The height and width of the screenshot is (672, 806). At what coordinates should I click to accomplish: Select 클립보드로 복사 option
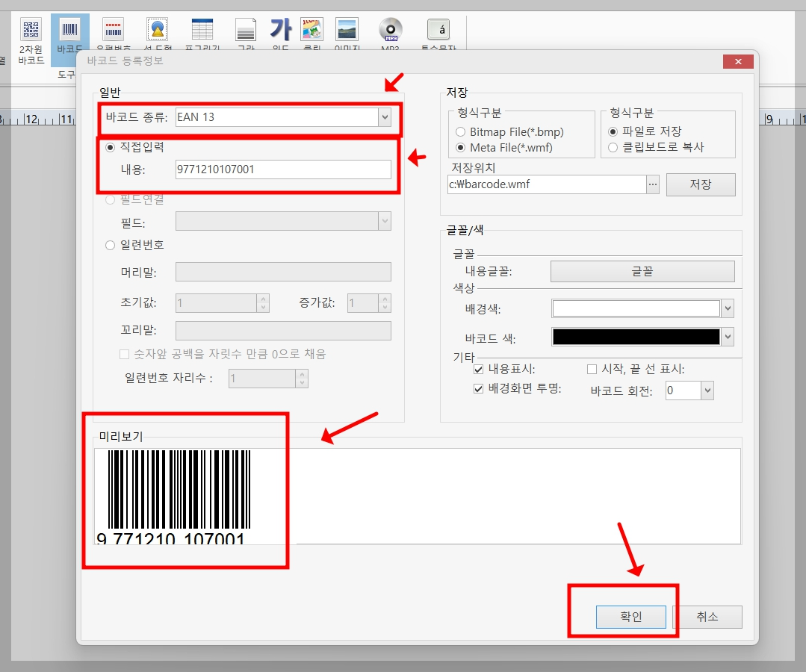click(613, 147)
